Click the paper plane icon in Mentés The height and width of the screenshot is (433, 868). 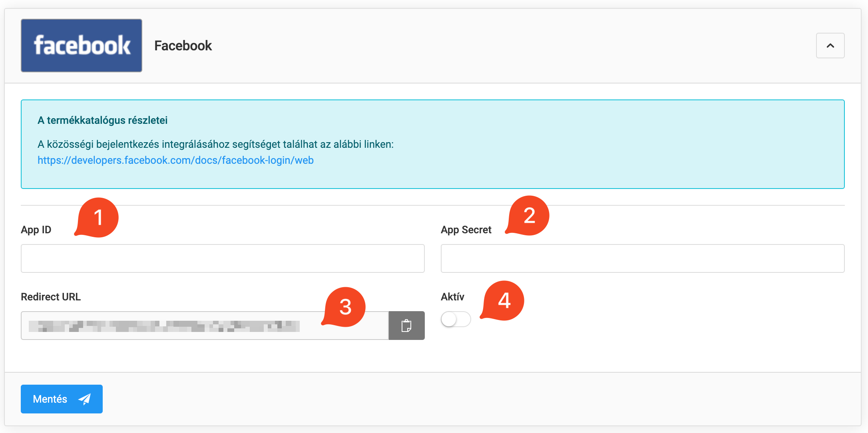(x=85, y=399)
